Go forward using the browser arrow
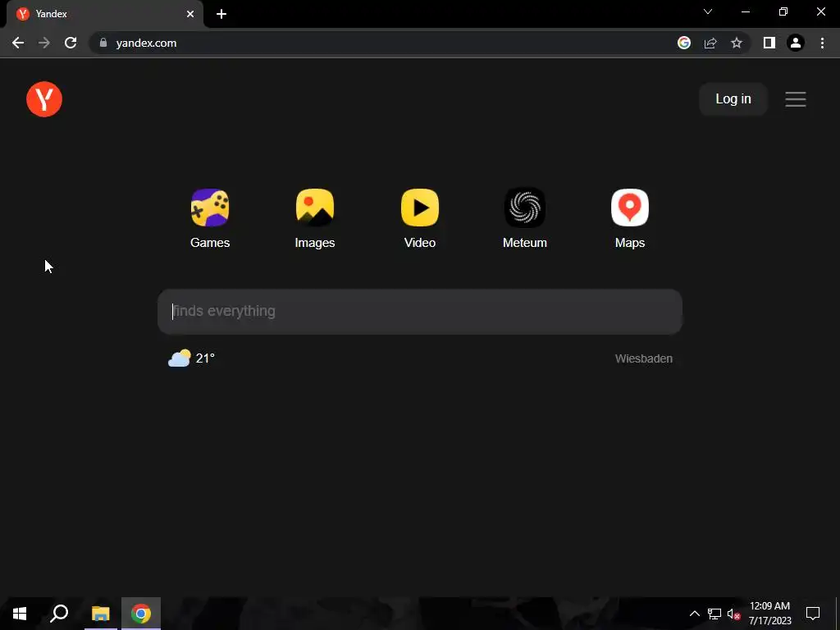Screen dimensions: 840x630 tap(44, 43)
